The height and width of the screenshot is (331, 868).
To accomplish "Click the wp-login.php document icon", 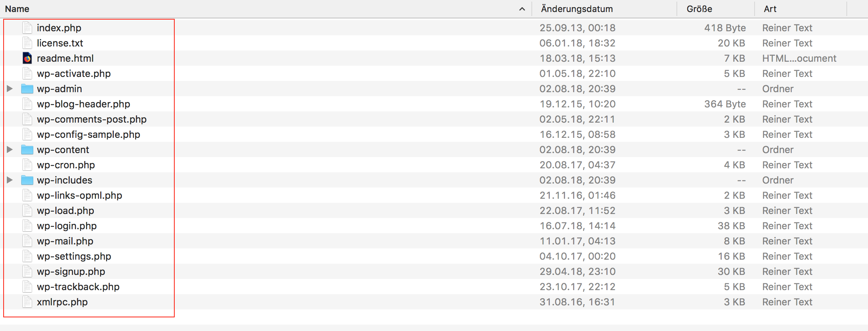I will coord(27,226).
